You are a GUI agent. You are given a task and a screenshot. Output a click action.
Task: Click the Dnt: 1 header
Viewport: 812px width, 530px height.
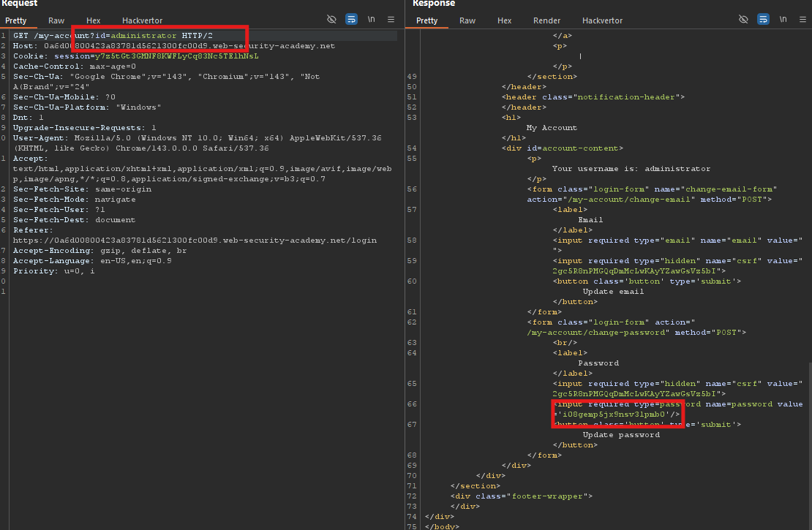[x=28, y=118]
